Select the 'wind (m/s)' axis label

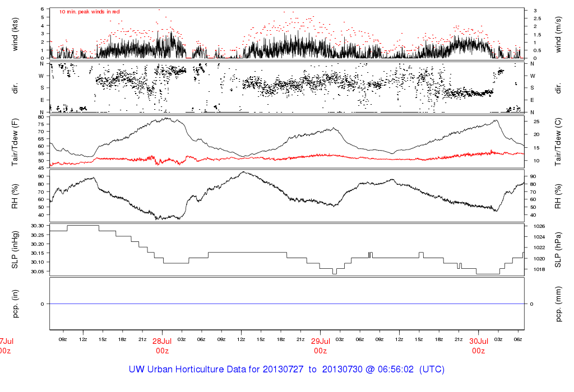pos(558,34)
